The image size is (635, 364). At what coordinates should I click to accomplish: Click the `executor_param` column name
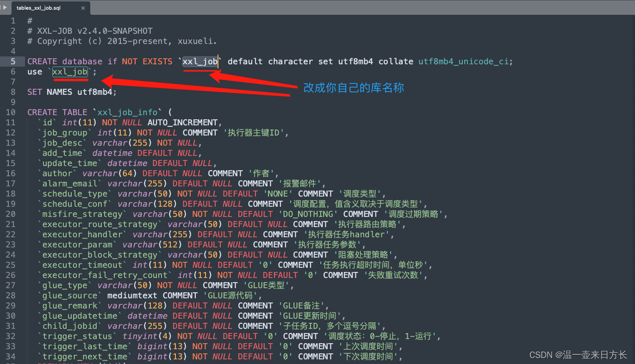77,245
